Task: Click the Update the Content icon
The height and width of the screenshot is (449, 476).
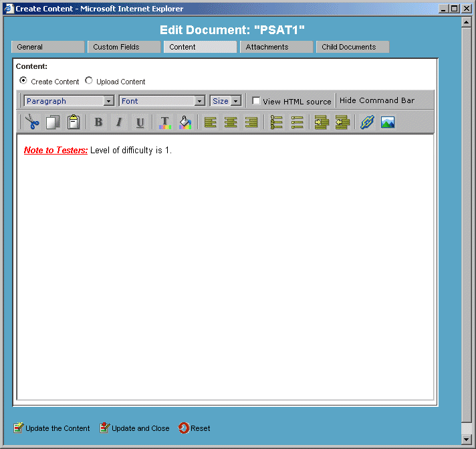Action: 19,428
